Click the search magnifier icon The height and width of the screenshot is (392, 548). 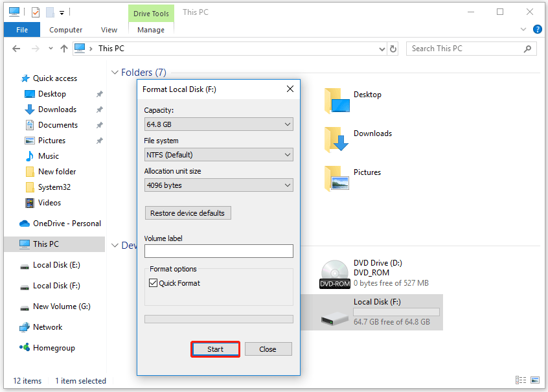click(528, 49)
